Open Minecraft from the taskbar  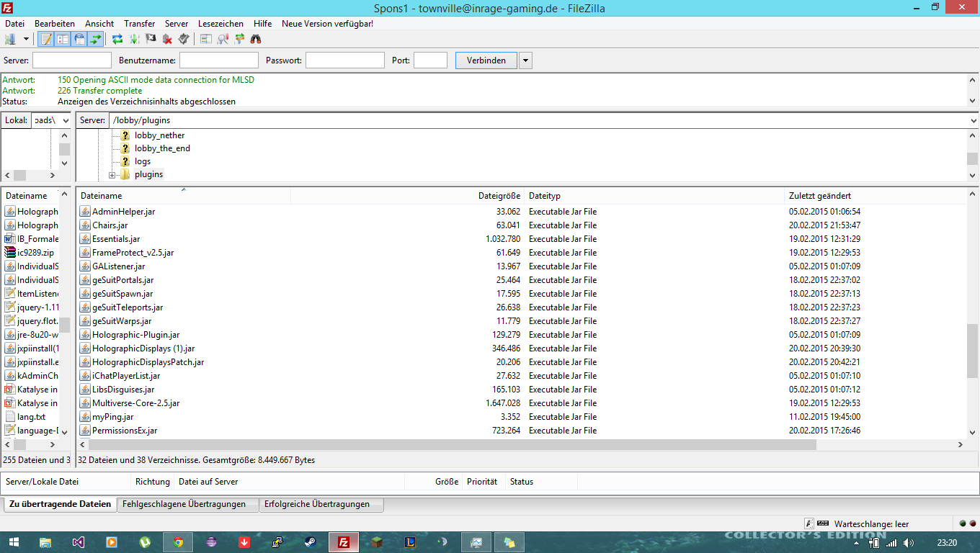coord(377,542)
